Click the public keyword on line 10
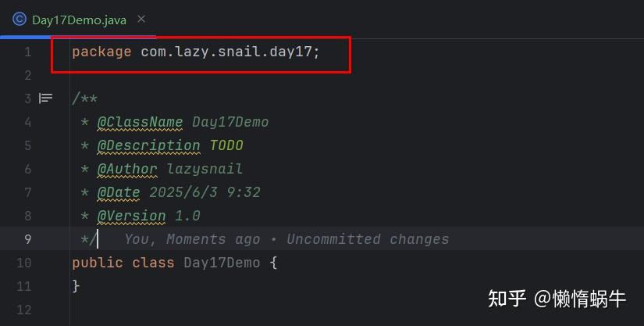644x326 pixels. pyautogui.click(x=98, y=263)
